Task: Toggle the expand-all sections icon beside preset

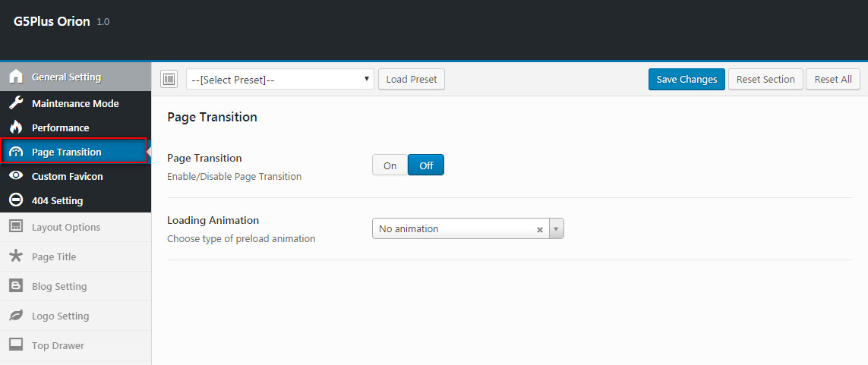Action: pos(169,79)
